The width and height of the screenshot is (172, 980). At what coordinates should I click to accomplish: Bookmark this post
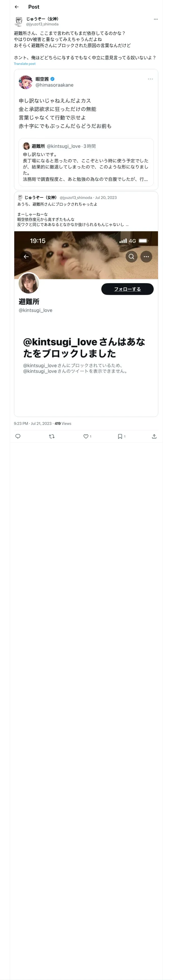tap(120, 436)
